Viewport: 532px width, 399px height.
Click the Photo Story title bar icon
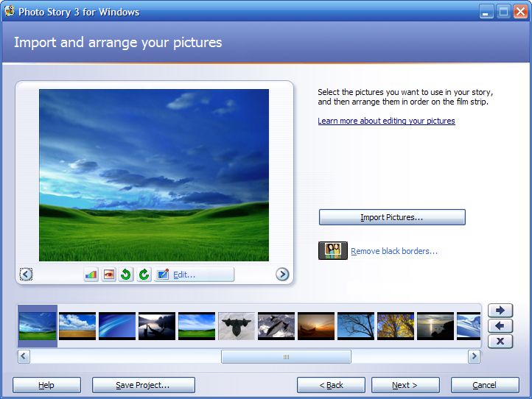pyautogui.click(x=10, y=11)
